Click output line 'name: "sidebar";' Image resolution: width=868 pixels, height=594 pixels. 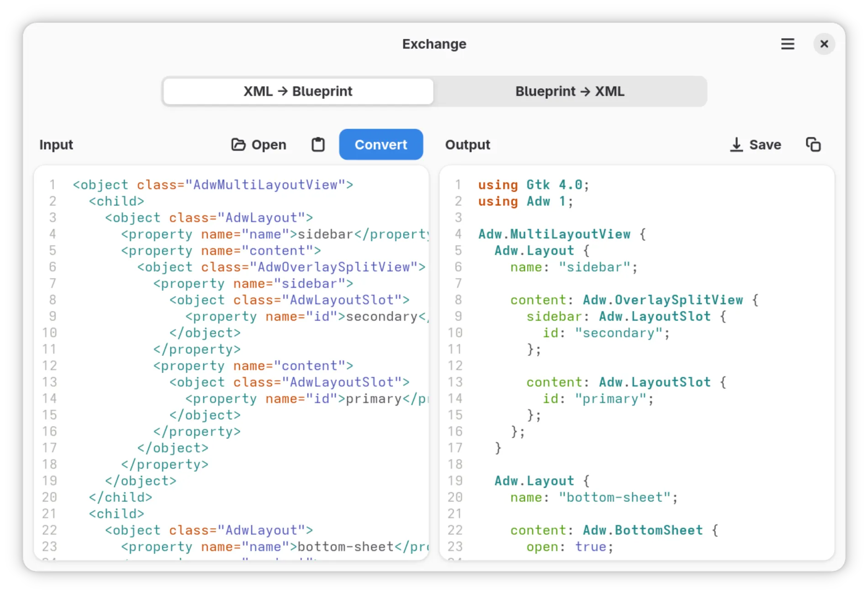click(x=574, y=267)
